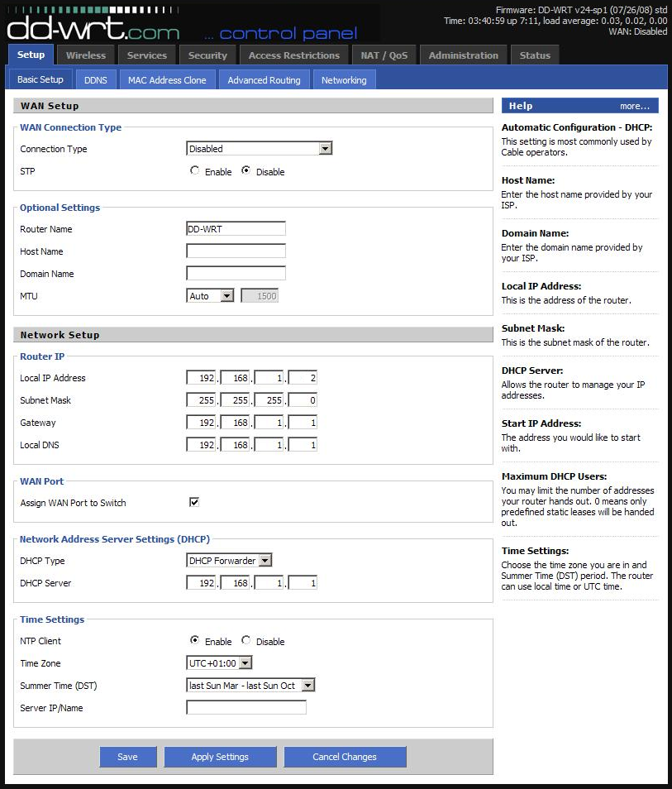Go to the MAC Address Clone sub-tab
Viewport: 672px width, 789px height.
coord(167,80)
